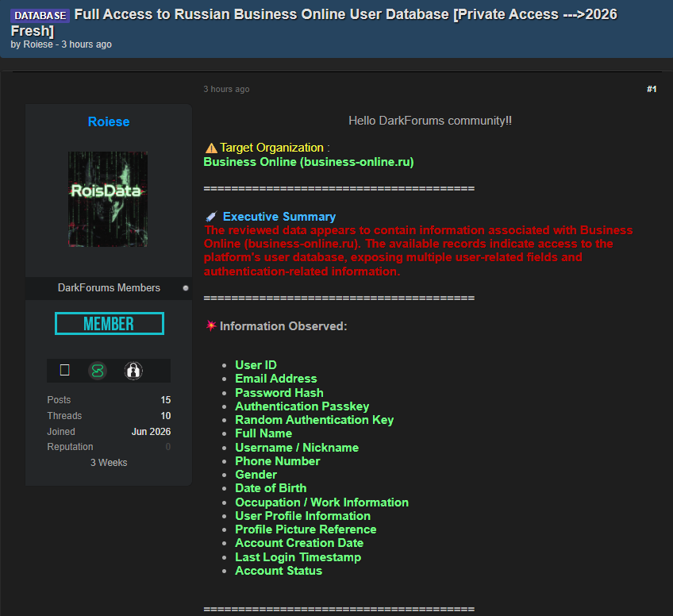The height and width of the screenshot is (616, 673).
Task: Click the 3 Weeks label
Action: pyautogui.click(x=109, y=462)
